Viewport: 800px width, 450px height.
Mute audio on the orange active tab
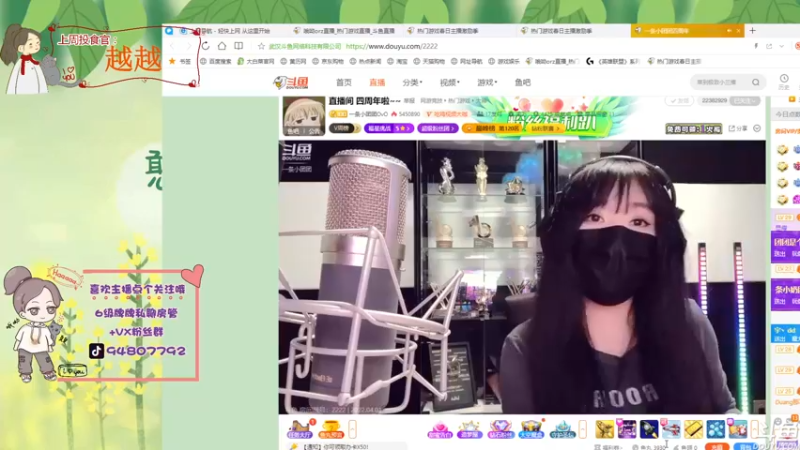click(x=729, y=31)
